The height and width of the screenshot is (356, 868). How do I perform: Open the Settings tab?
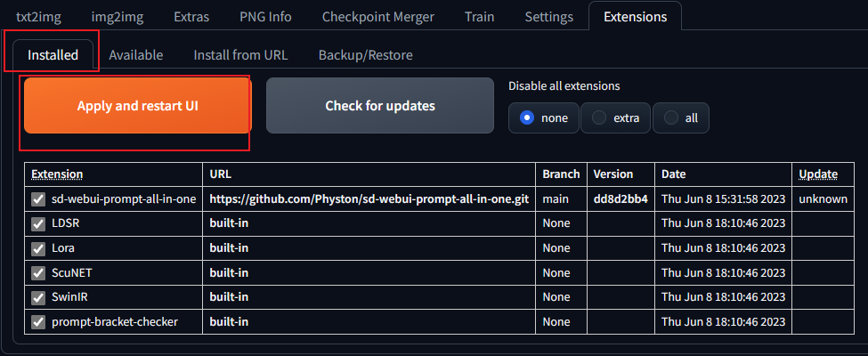(549, 17)
